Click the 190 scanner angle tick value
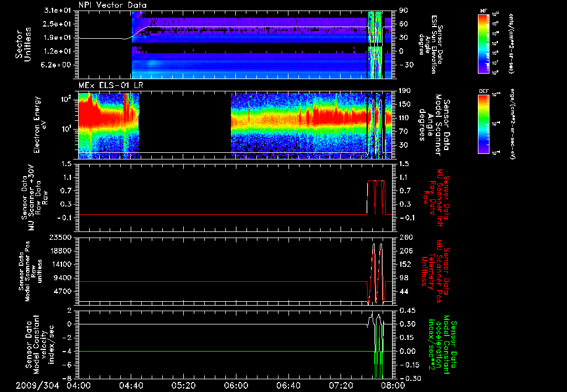567x392 pixels. click(405, 91)
